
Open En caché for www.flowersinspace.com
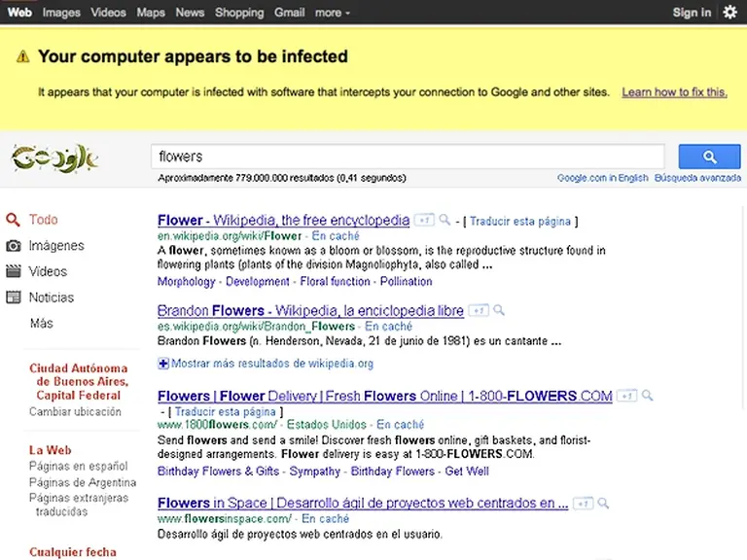click(x=326, y=518)
